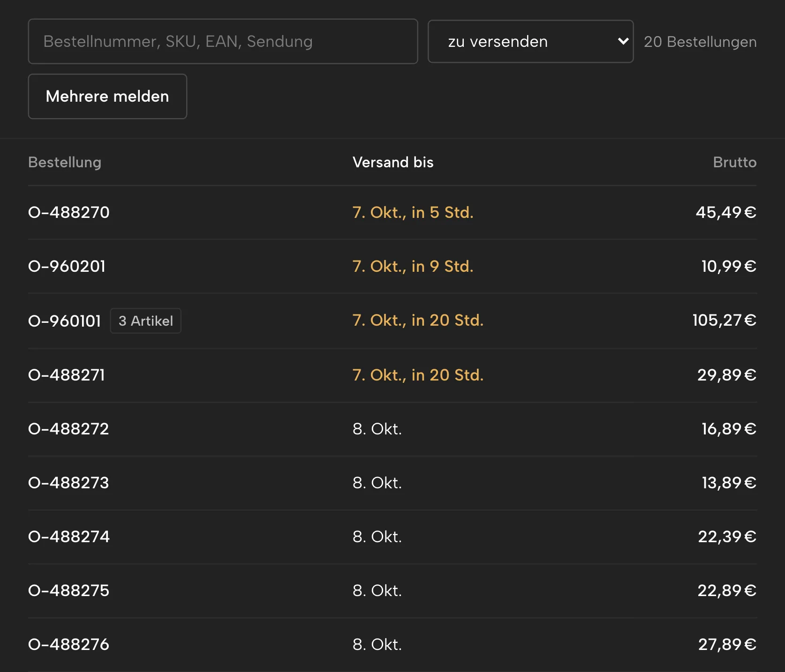This screenshot has height=672, width=785.
Task: Click the '3 Artikel' badge
Action: [x=146, y=321]
